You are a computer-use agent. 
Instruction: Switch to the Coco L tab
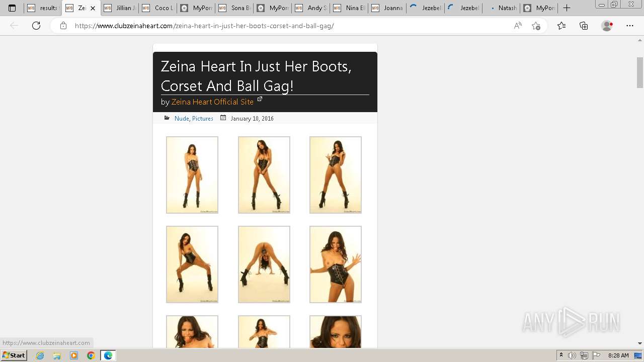pyautogui.click(x=157, y=8)
